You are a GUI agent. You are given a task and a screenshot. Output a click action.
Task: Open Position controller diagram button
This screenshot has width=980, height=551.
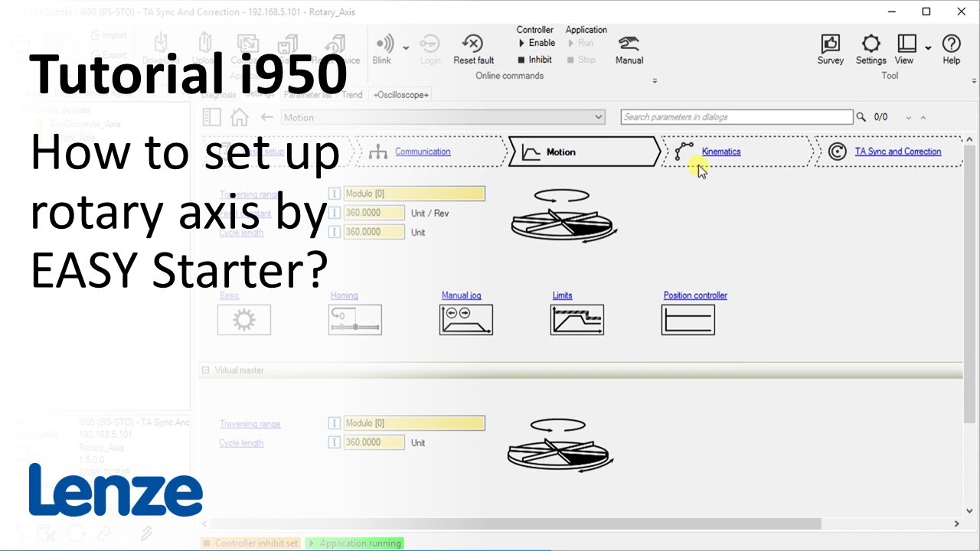tap(688, 319)
